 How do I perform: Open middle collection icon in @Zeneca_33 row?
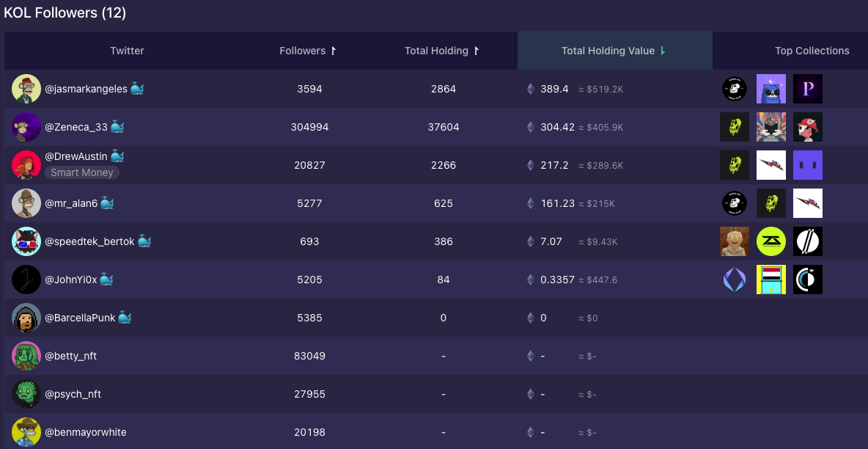[771, 127]
